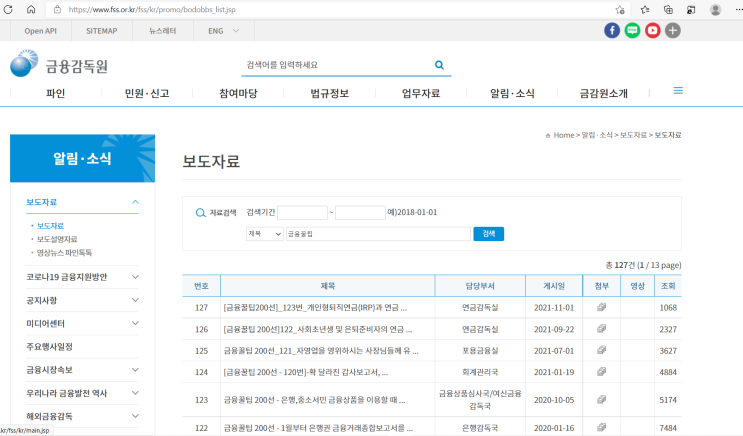Click the 게시일 column header
Image resolution: width=743 pixels, height=436 pixels.
553,286
